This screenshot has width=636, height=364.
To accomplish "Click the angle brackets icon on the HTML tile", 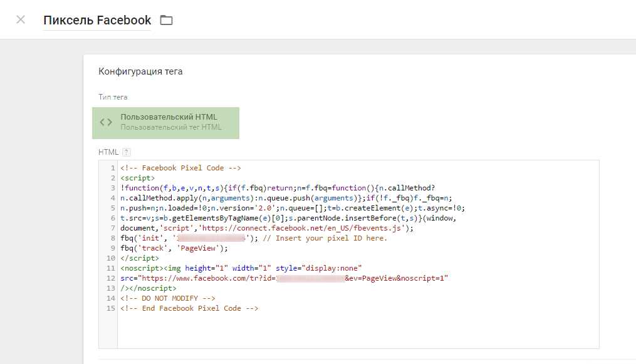I will click(105, 122).
